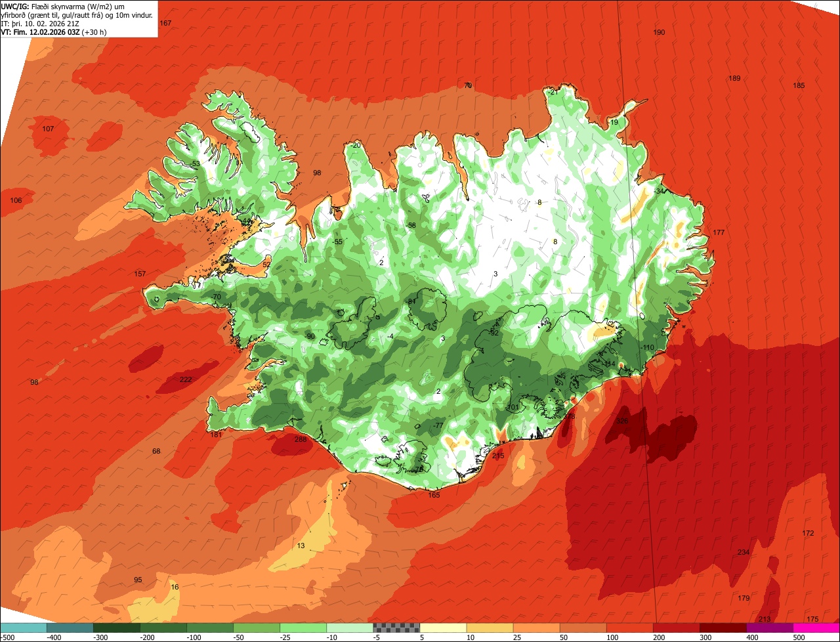Click the map value 95
The image size is (840, 642).
pos(138,580)
